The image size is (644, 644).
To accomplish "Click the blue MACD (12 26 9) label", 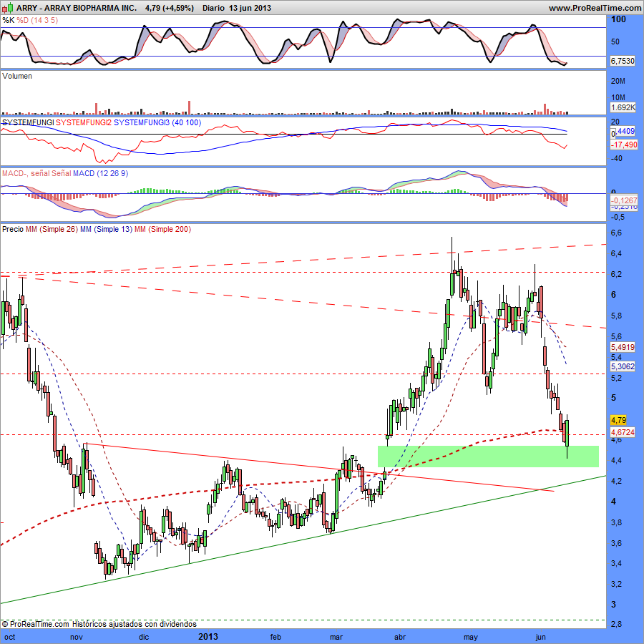I will tap(101, 173).
